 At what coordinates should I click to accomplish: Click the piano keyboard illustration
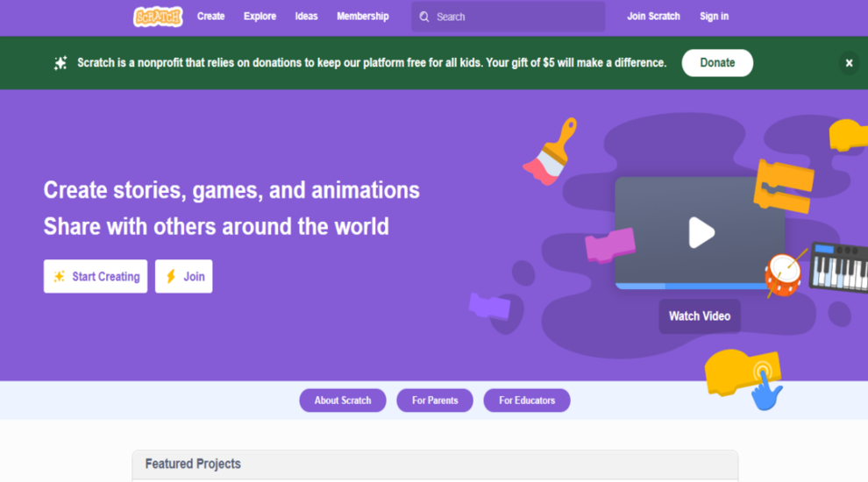(x=838, y=267)
